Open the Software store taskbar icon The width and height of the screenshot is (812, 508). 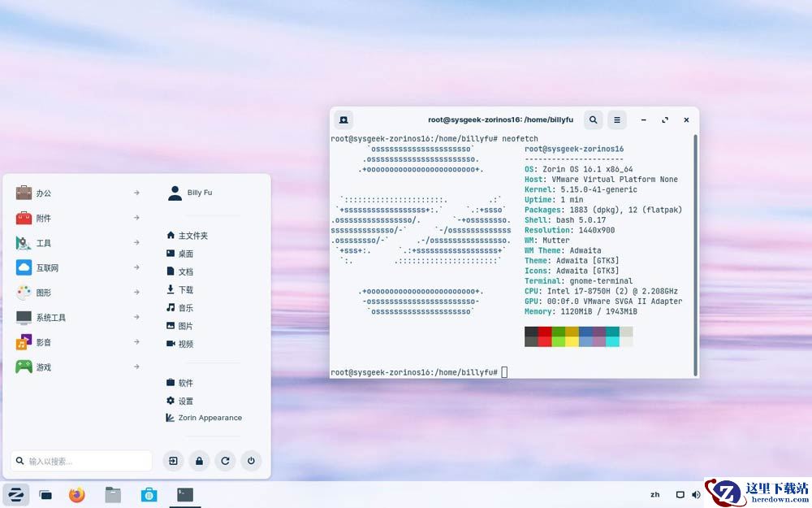pos(149,495)
